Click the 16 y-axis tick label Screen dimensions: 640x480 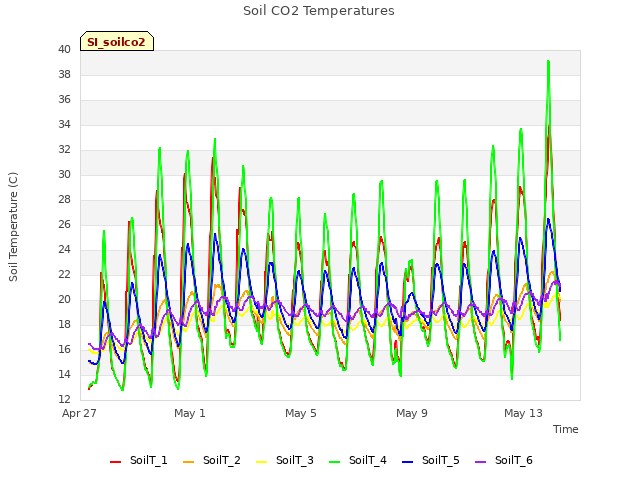(x=64, y=349)
